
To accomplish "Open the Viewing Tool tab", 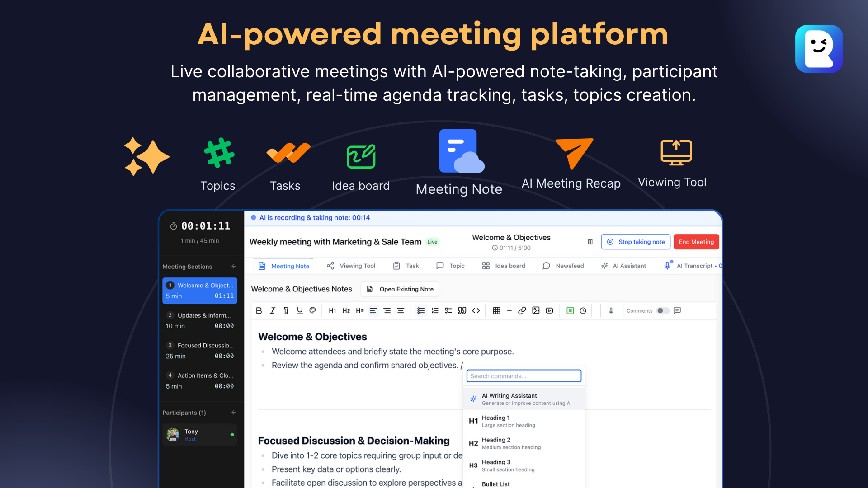I will coord(351,266).
